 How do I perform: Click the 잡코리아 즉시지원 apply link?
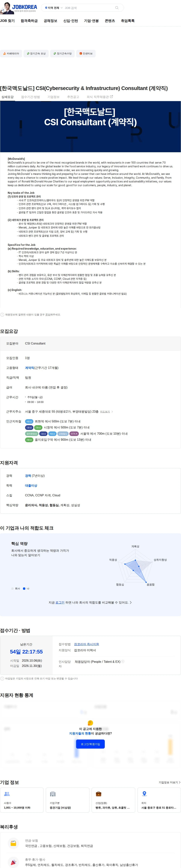coord(87,644)
